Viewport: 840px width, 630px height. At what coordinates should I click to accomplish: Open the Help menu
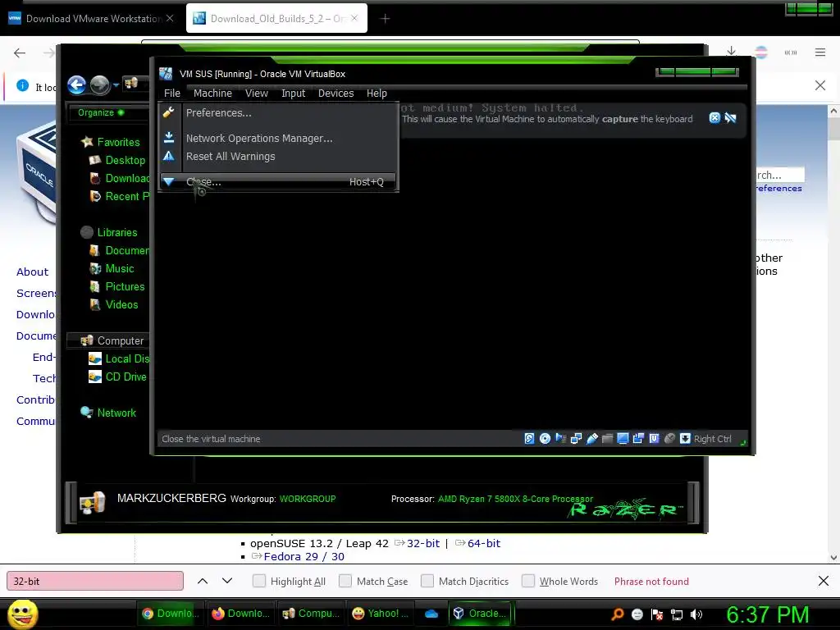377,94
